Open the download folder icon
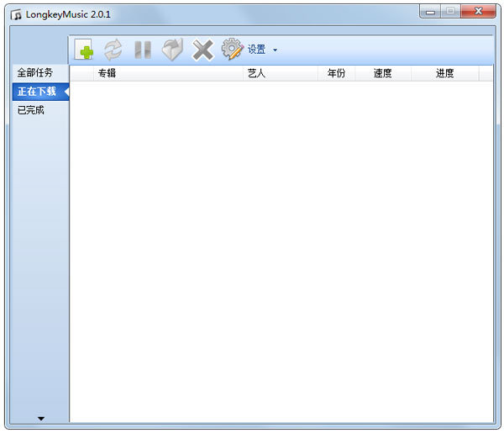Image resolution: width=504 pixels, height=433 pixels. pyautogui.click(x=172, y=50)
